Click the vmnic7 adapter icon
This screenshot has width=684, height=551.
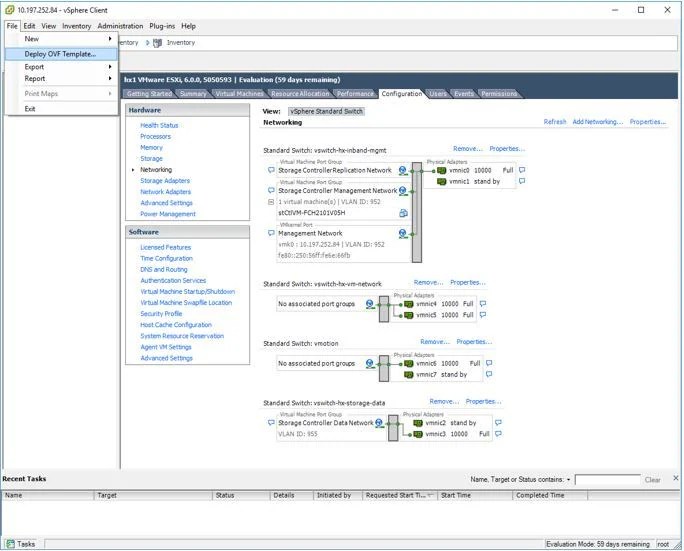409,375
